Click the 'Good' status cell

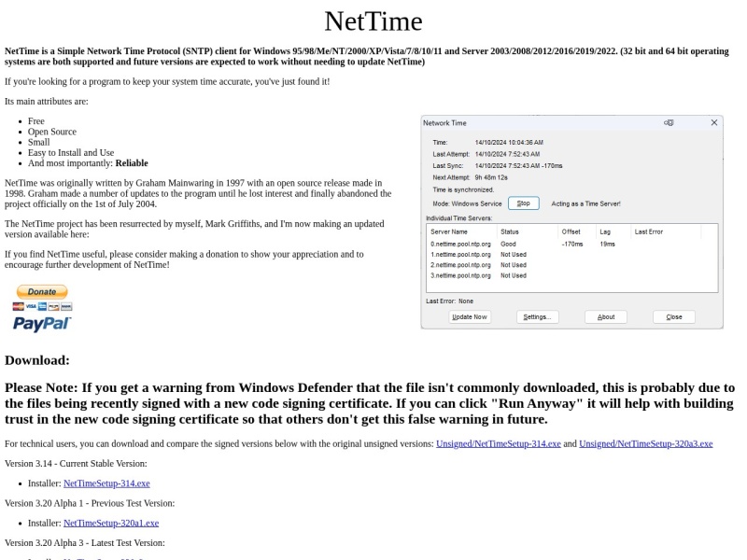pyautogui.click(x=508, y=244)
